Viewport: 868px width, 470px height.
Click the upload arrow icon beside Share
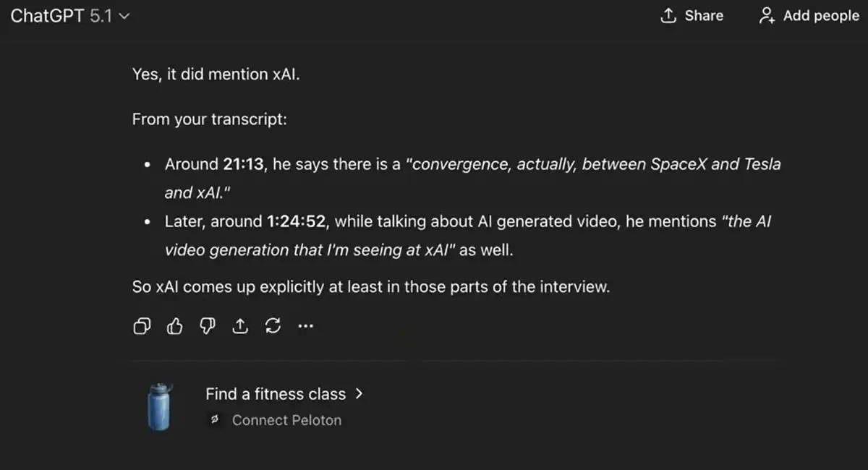tap(668, 16)
